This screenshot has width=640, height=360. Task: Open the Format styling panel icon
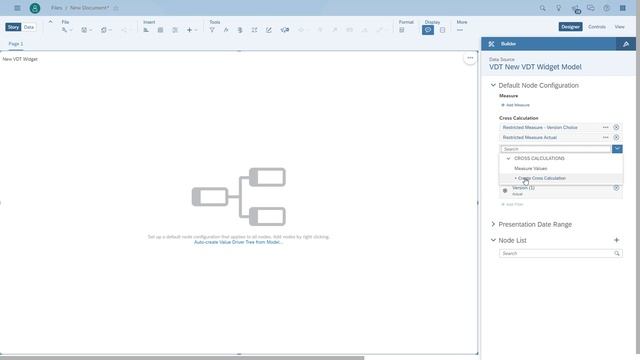pyautogui.click(x=402, y=30)
